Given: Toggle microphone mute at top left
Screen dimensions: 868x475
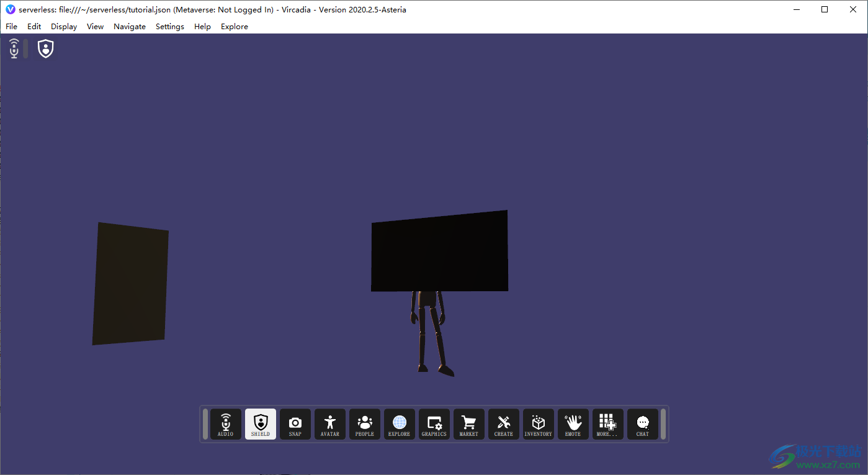Looking at the screenshot, I should tap(14, 48).
